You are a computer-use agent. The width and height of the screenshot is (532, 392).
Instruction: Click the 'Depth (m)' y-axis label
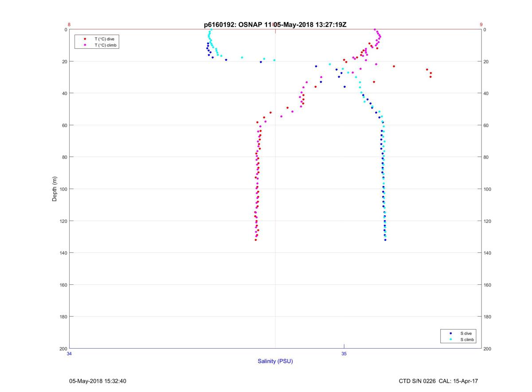(x=55, y=189)
